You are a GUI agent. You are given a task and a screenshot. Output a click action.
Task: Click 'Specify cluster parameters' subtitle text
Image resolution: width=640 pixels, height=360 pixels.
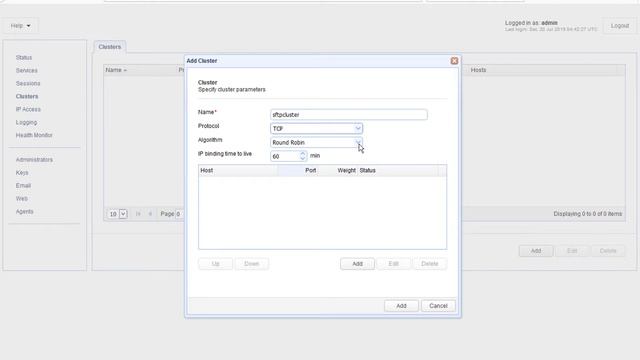coord(231,89)
